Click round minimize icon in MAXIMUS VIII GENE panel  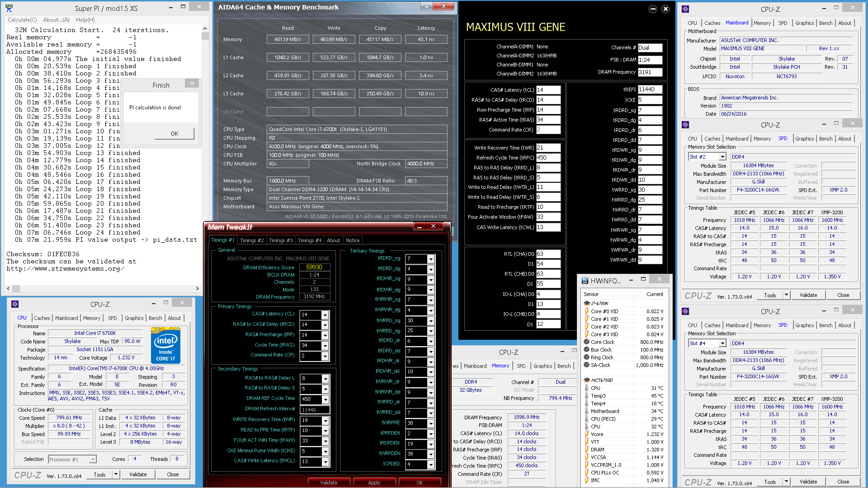[x=652, y=9]
